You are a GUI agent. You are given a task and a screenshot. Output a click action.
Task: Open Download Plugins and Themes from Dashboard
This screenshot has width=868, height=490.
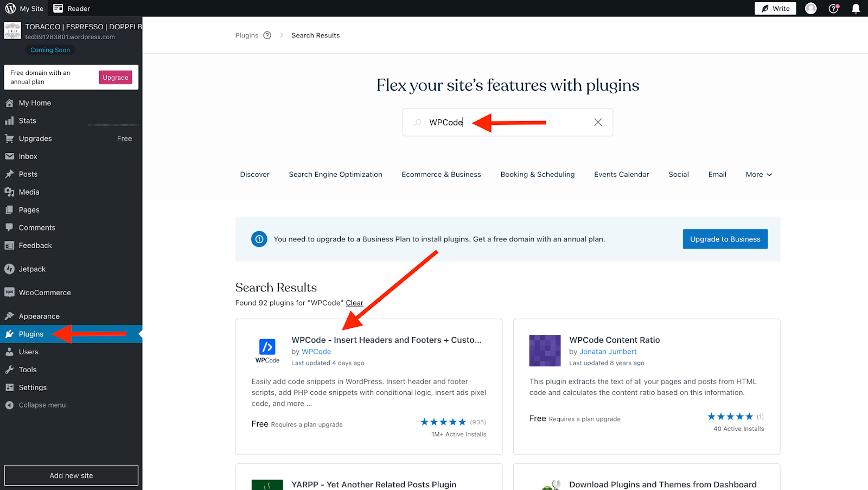click(x=662, y=485)
